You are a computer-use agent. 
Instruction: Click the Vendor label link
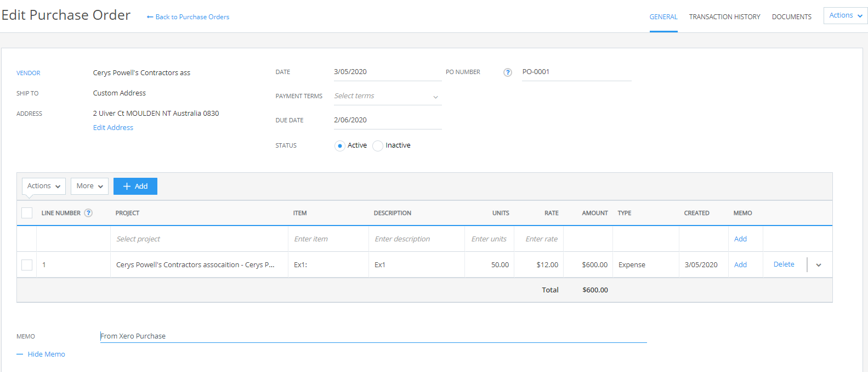(x=29, y=73)
